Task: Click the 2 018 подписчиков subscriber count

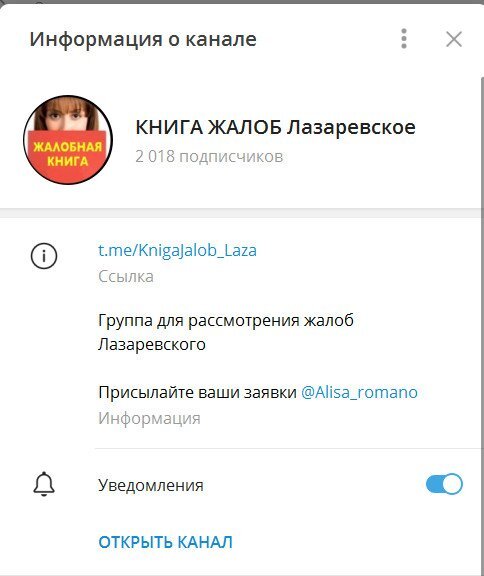Action: 209,156
